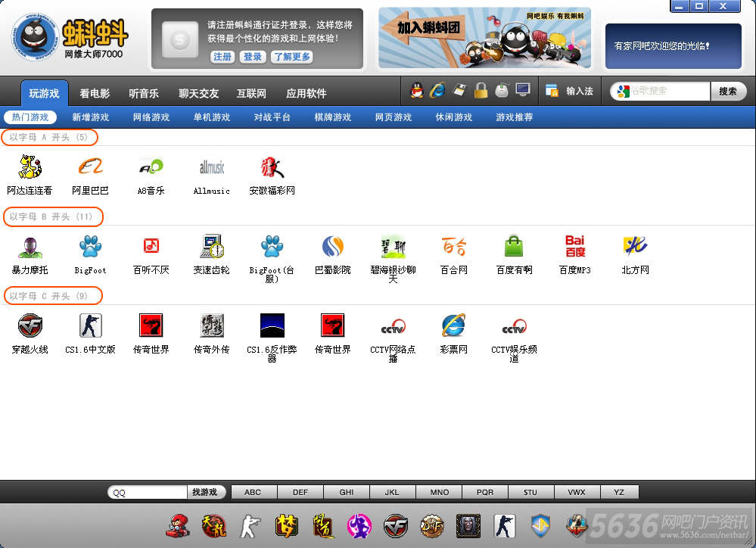Click the red kart racer icon in bottom dock
Screen dimensions: 756x548
[x=177, y=526]
